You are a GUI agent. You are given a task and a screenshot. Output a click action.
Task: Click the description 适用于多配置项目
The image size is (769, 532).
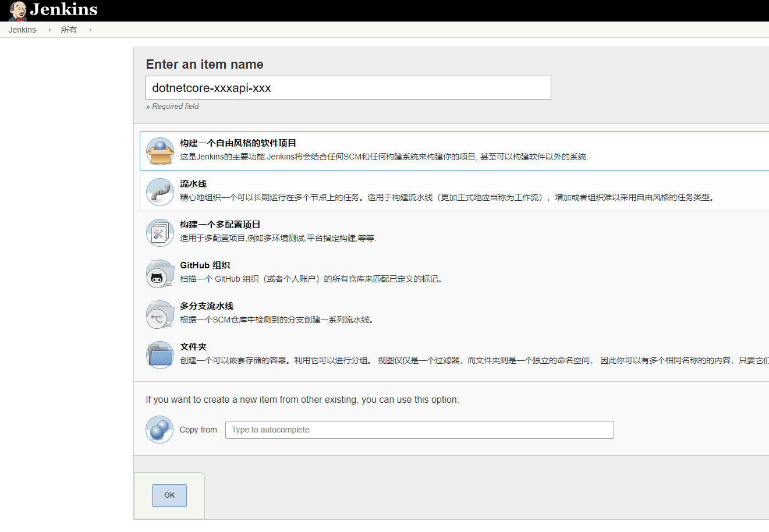pos(278,238)
